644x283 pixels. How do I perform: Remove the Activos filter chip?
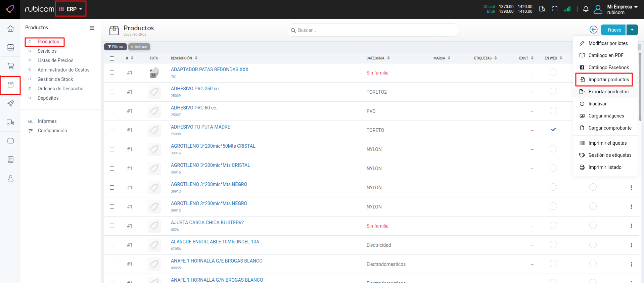pos(132,47)
